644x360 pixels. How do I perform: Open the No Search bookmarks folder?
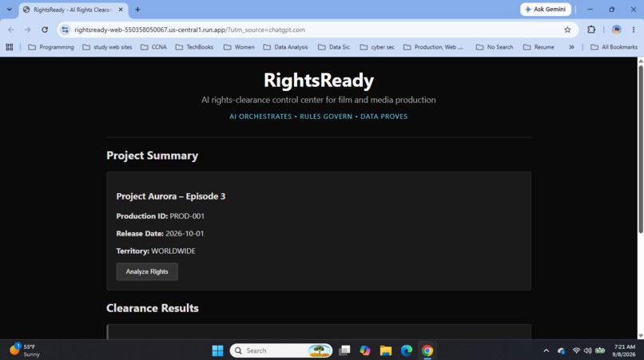[x=495, y=47]
